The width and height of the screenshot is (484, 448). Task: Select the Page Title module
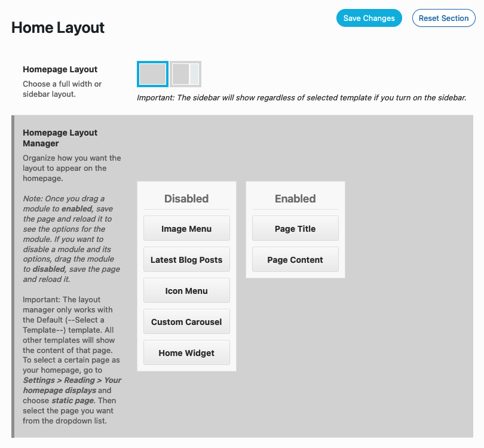[x=295, y=228]
